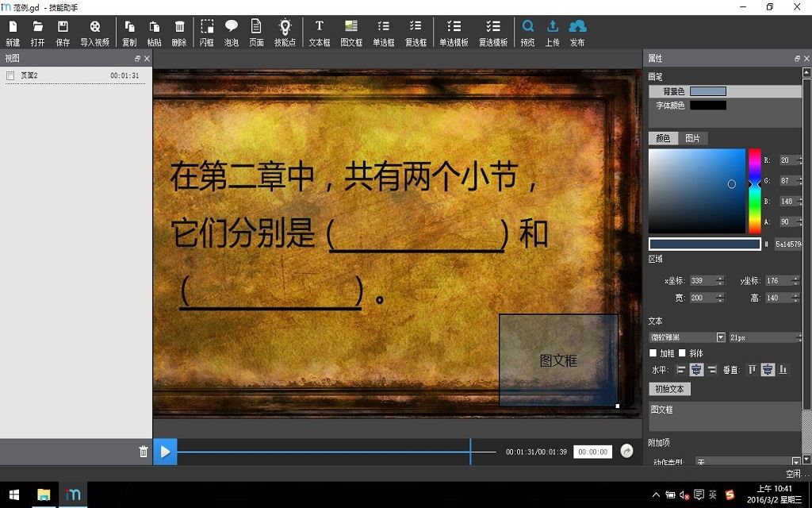Click the blue play button on timeline

[165, 452]
